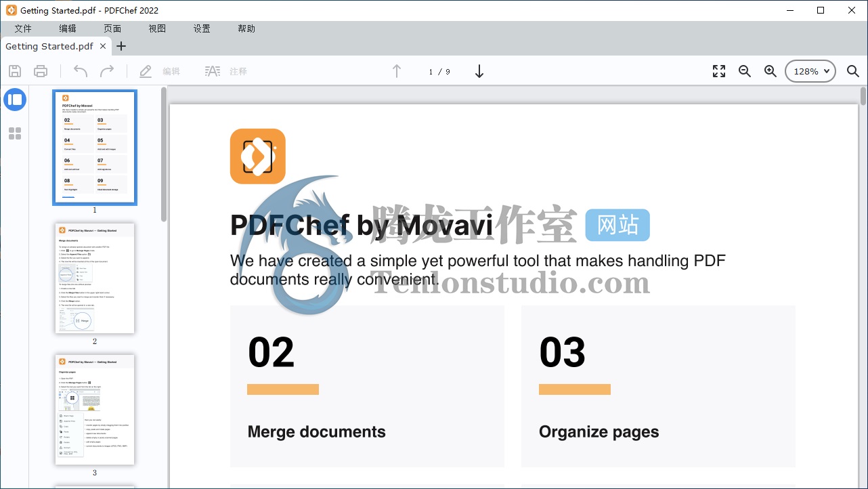Select page 3 thumbnail

pos(95,410)
